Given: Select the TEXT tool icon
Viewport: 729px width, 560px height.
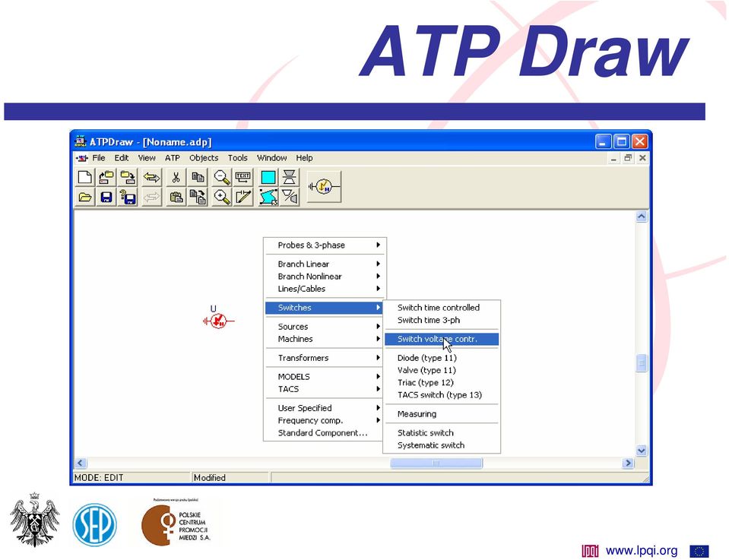Looking at the screenshot, I should (x=243, y=177).
